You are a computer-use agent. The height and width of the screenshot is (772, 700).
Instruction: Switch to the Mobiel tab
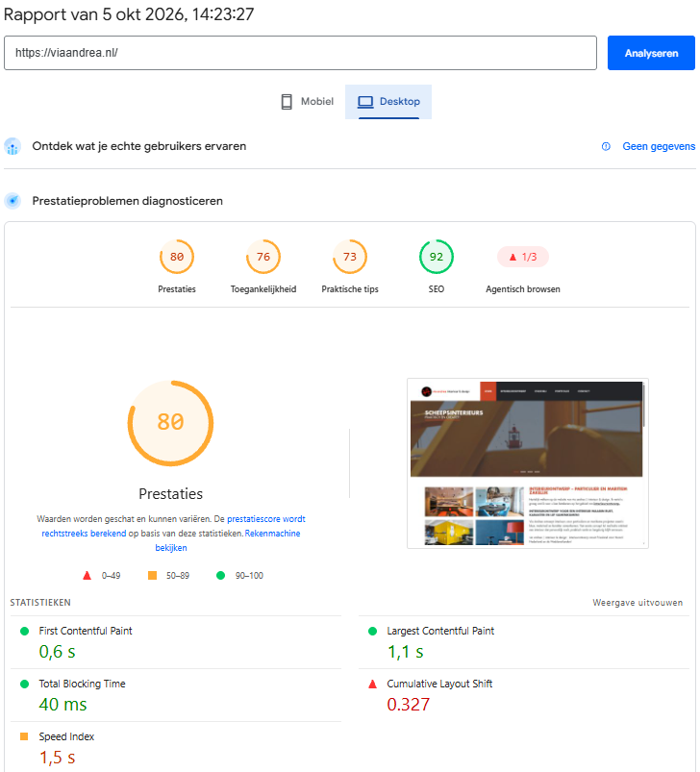click(307, 101)
